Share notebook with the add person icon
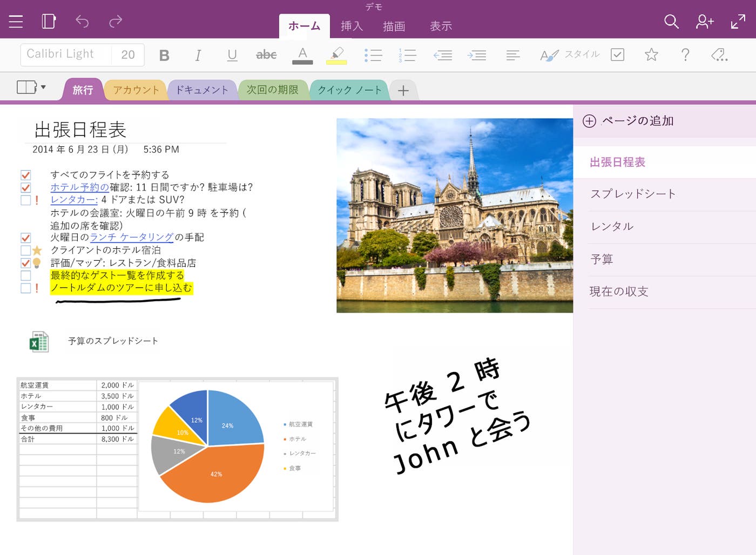This screenshot has height=555, width=756. (704, 22)
